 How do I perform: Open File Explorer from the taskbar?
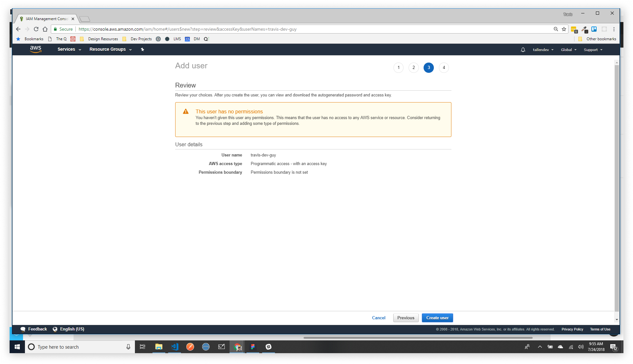pyautogui.click(x=159, y=347)
